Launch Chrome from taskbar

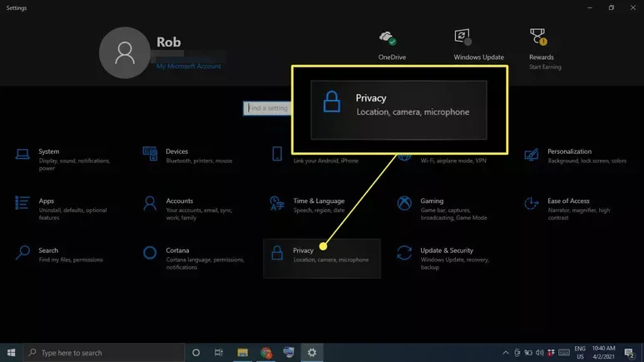coord(266,353)
